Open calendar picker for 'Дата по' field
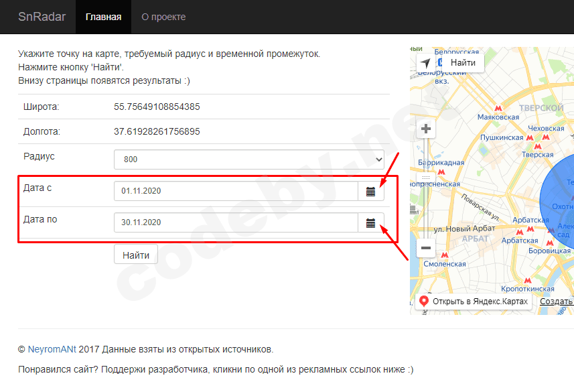Image resolution: width=574 pixels, height=392 pixels. pyautogui.click(x=371, y=222)
